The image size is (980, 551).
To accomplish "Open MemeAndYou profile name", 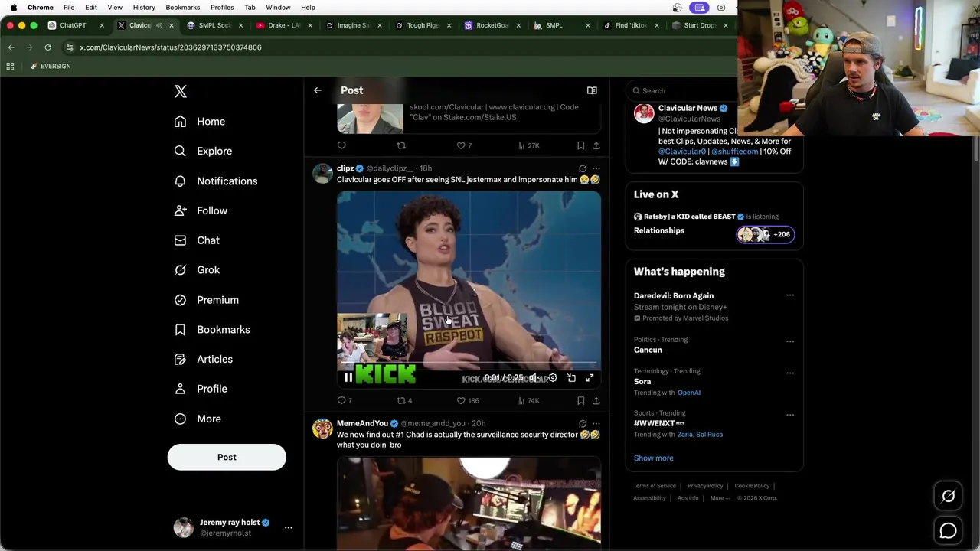I will [x=362, y=423].
